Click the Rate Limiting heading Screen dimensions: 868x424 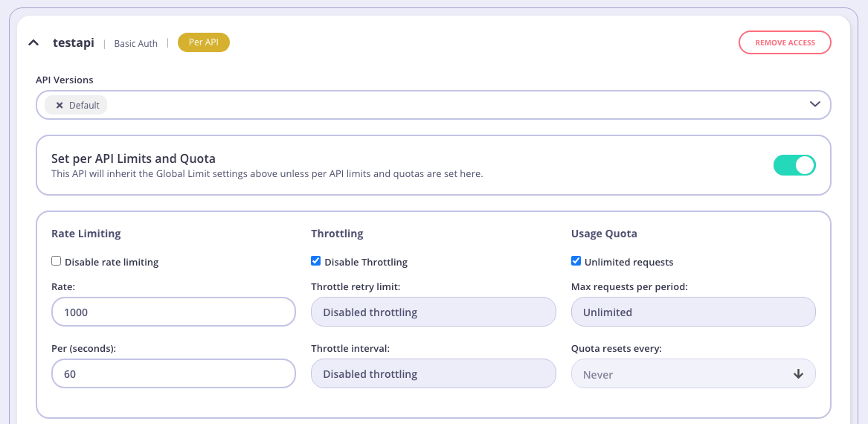[x=86, y=234]
